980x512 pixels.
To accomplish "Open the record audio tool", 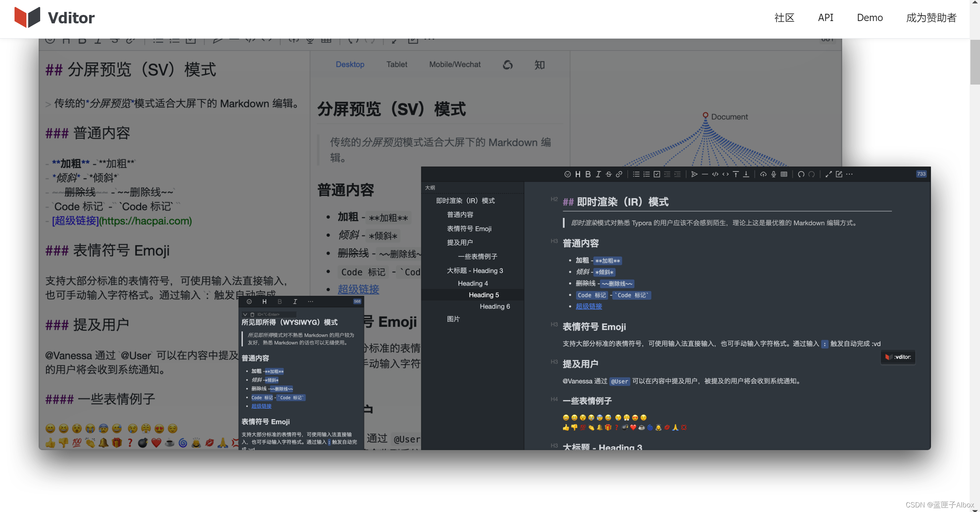I will pos(774,174).
